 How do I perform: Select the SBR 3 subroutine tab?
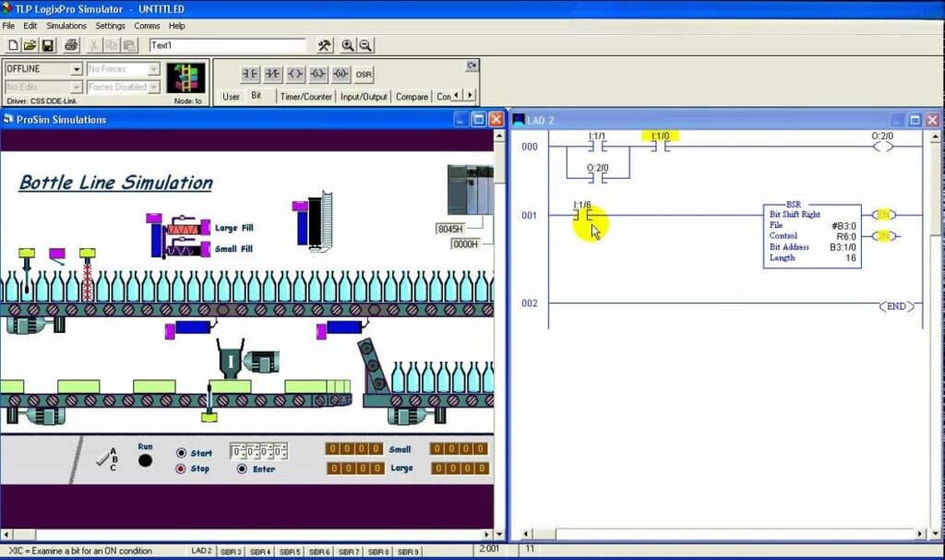click(x=231, y=552)
